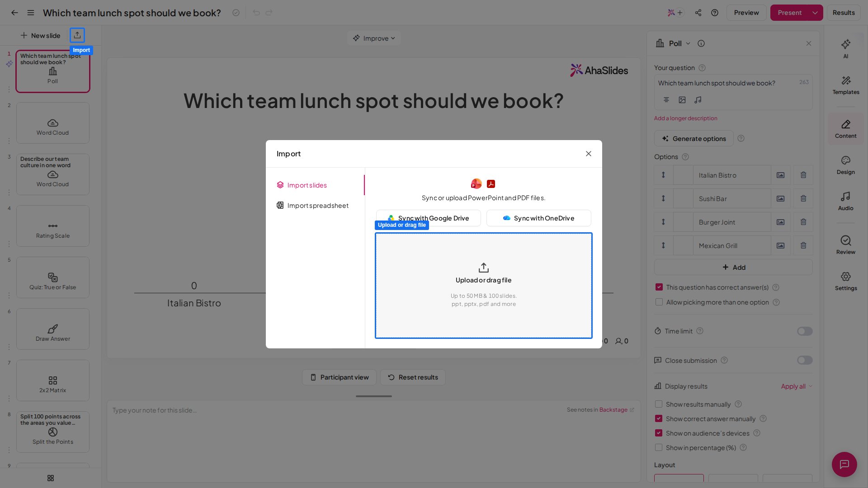Toggle the Time limit switch
The height and width of the screenshot is (488, 868).
[x=805, y=331]
